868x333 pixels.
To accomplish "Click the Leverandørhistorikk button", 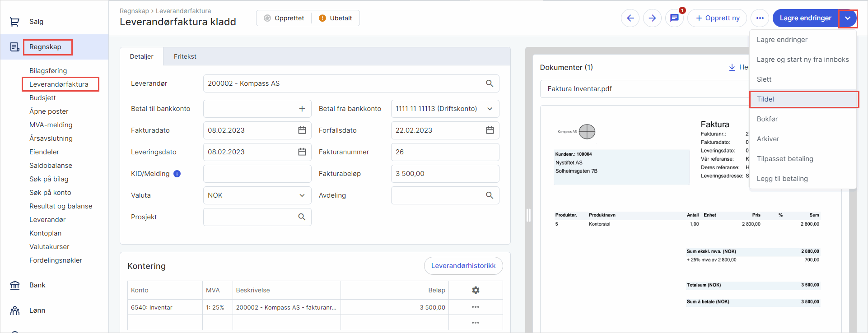I will 463,266.
